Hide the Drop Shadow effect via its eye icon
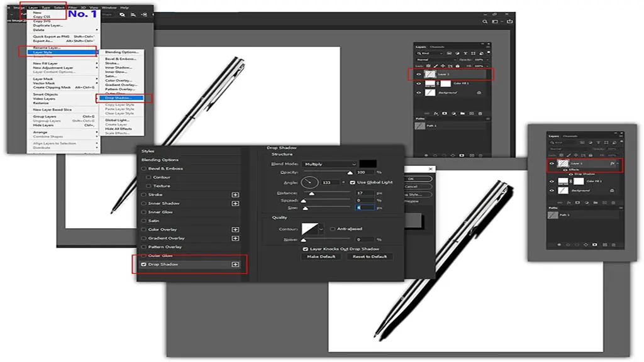Image resolution: width=644 pixels, height=362 pixels. pyautogui.click(x=570, y=174)
